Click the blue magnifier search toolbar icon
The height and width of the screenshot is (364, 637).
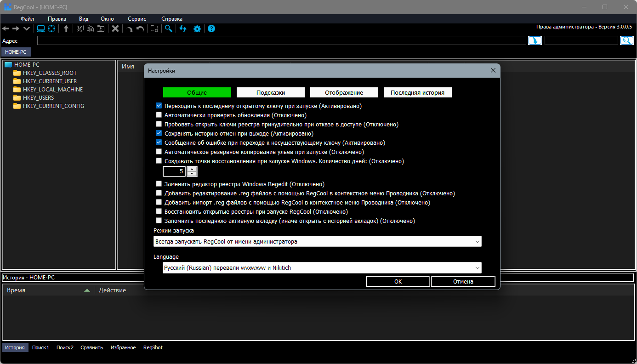[x=169, y=29]
